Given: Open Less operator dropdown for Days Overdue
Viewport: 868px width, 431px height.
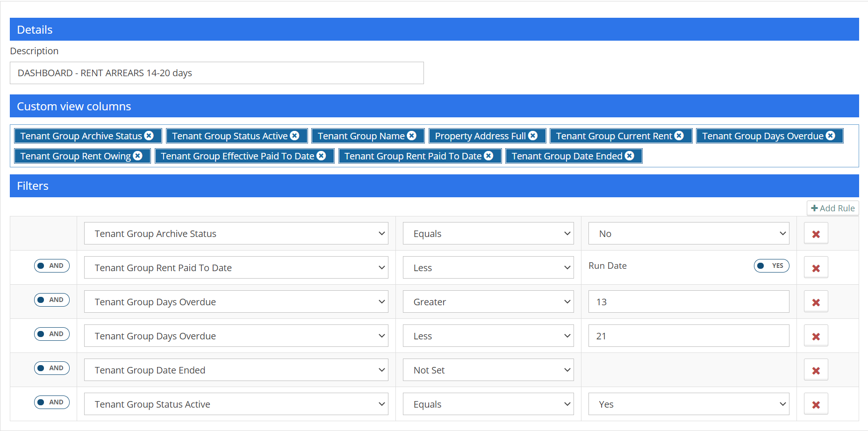Looking at the screenshot, I should click(488, 336).
